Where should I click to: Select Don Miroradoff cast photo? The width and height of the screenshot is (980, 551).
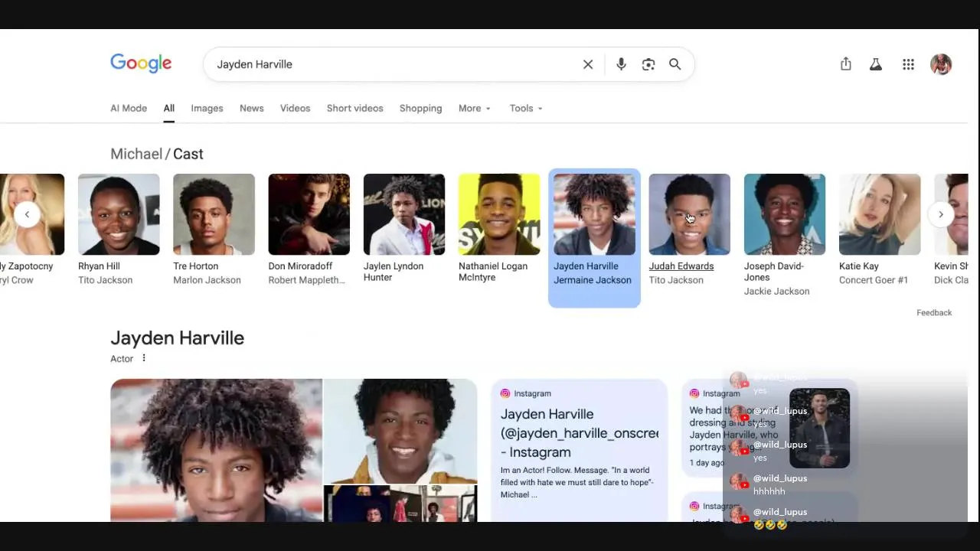[x=309, y=214]
